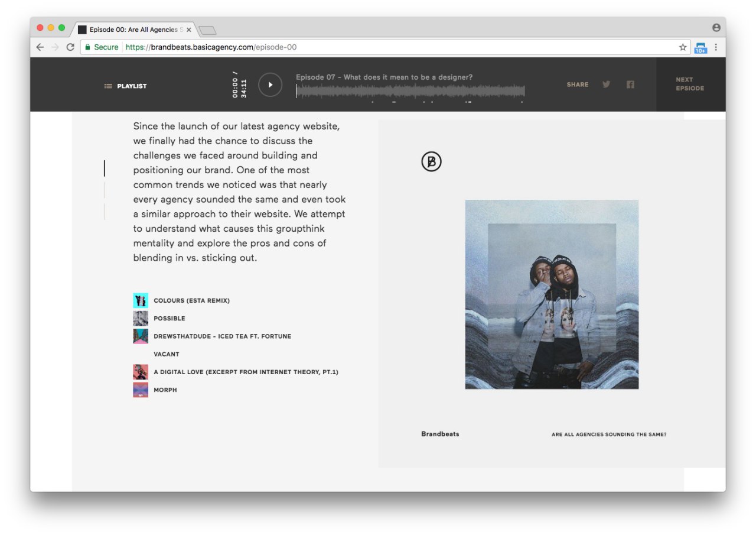Share the episode on Twitter
The image size is (756, 535).
point(606,85)
